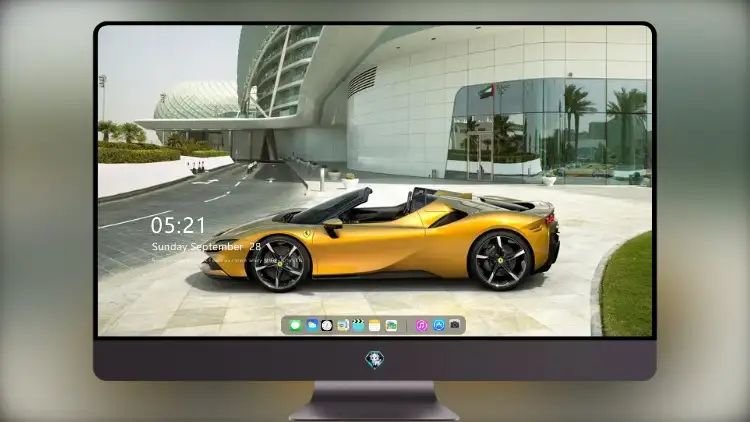Viewport: 750px width, 422px height.
Task: Open the blue App Store icon in the dock
Action: 439,325
